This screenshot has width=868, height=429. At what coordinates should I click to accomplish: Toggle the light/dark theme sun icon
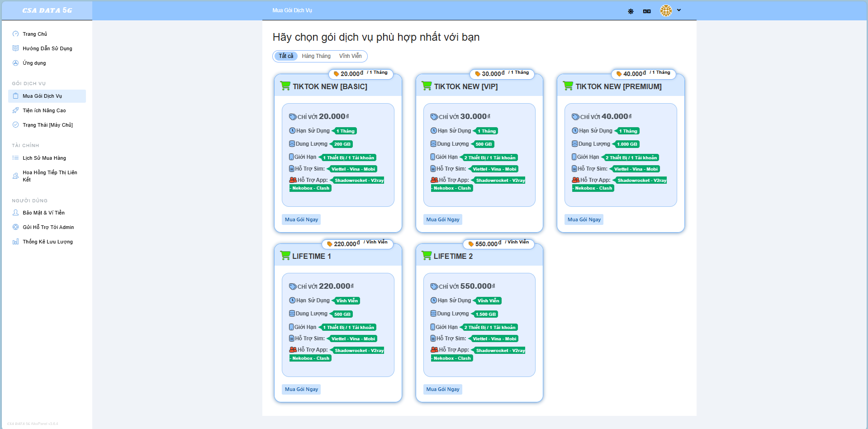(631, 11)
